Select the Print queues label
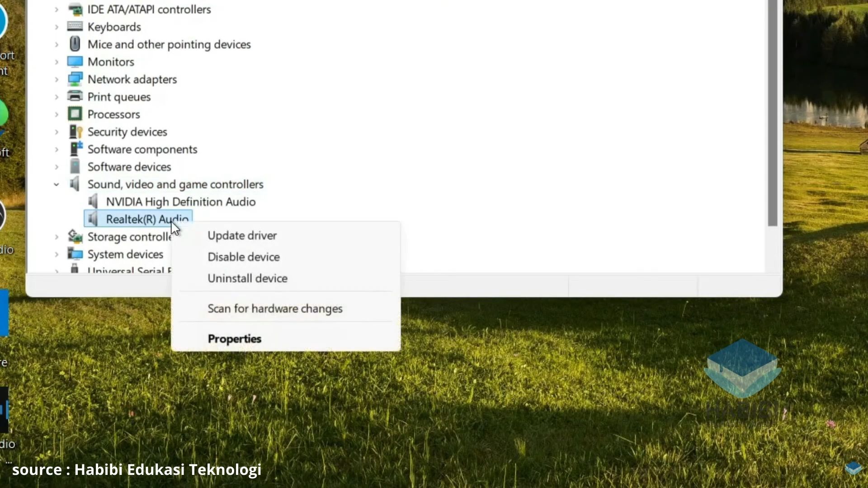The width and height of the screenshot is (868, 488). point(119,97)
